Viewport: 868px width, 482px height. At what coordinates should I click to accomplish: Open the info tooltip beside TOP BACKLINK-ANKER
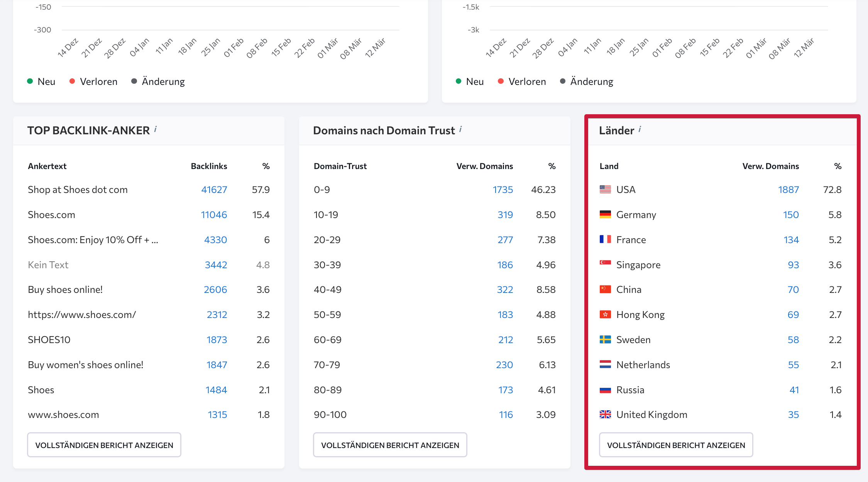tap(156, 129)
